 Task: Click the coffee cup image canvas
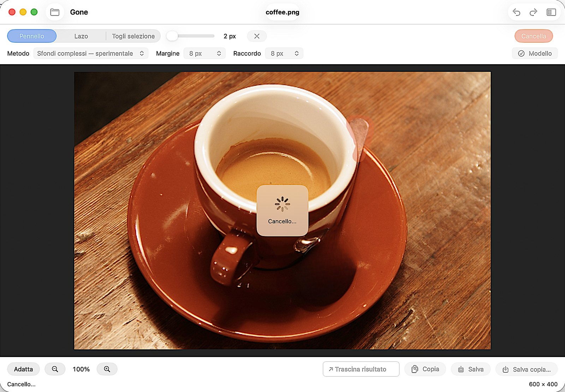coord(282,211)
